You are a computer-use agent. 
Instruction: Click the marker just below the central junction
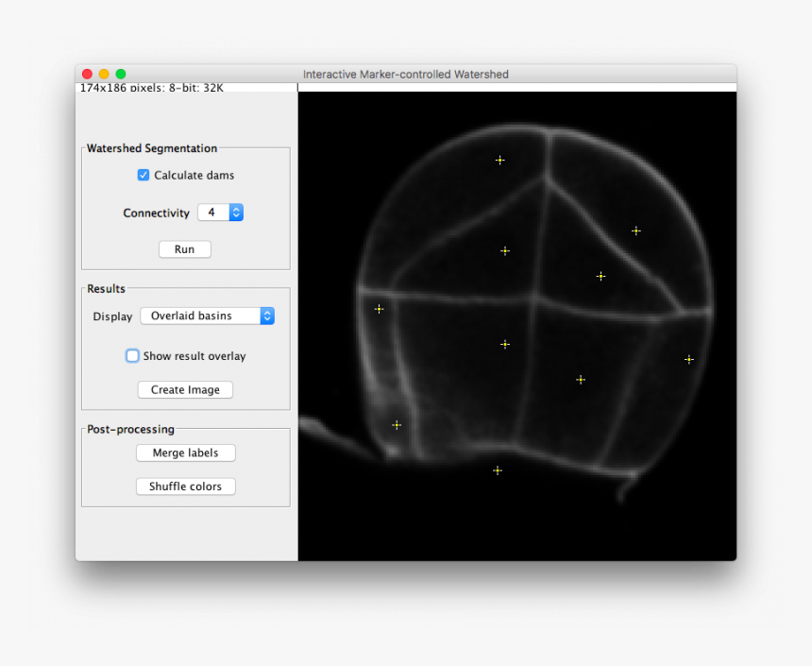(x=505, y=345)
